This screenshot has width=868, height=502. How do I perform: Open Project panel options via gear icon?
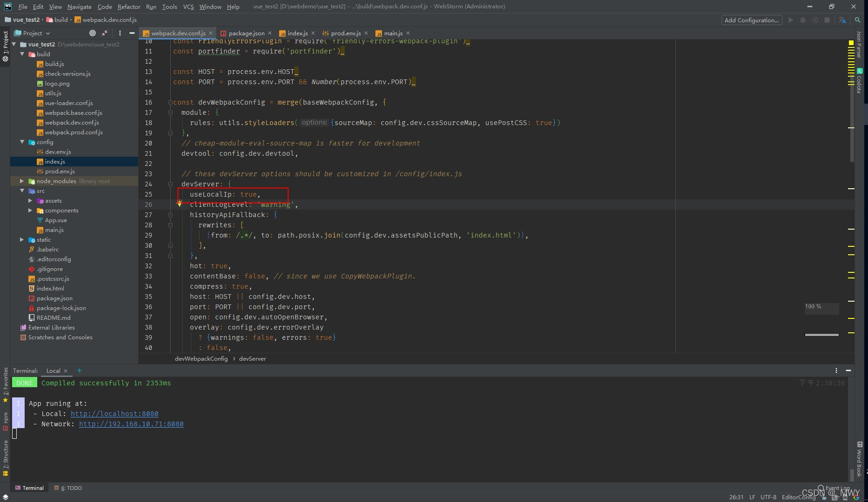click(120, 33)
